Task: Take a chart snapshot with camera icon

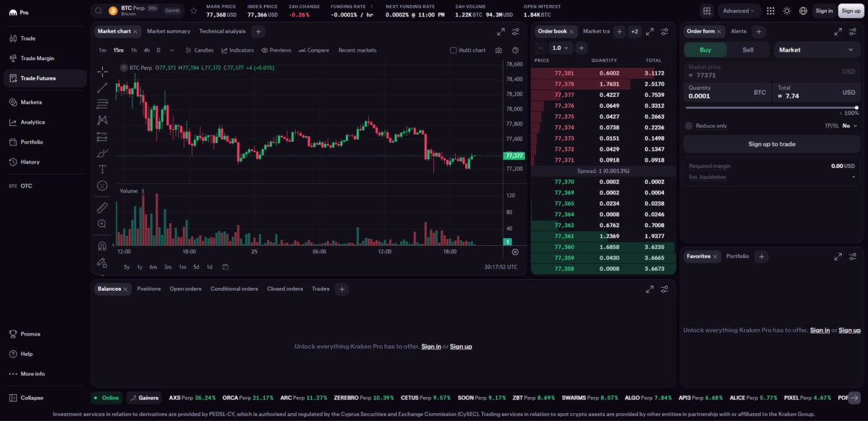Action: pos(499,51)
